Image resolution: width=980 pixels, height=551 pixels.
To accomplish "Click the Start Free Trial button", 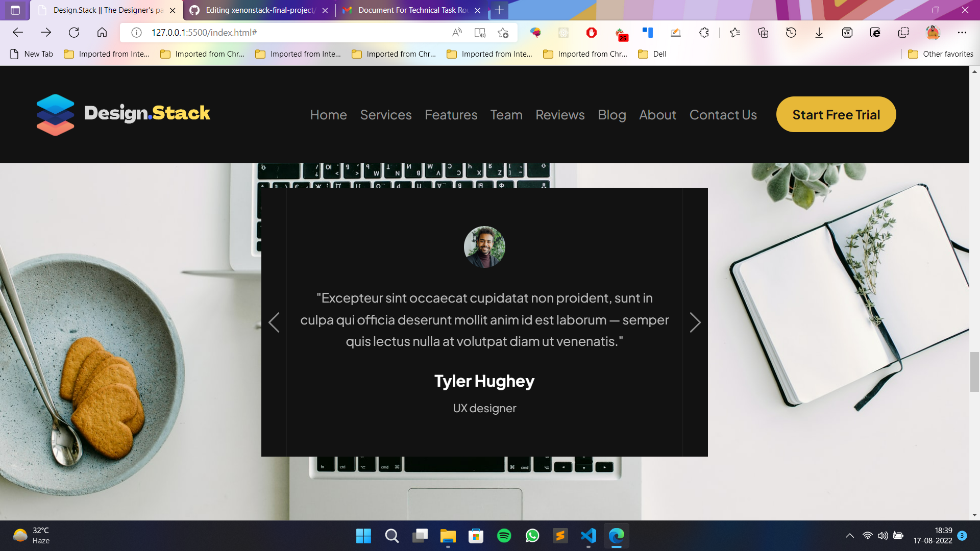I will coord(836,115).
